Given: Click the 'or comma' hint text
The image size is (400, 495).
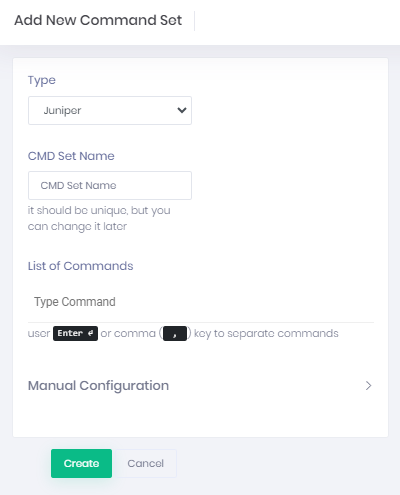Looking at the screenshot, I should pyautogui.click(x=128, y=333).
